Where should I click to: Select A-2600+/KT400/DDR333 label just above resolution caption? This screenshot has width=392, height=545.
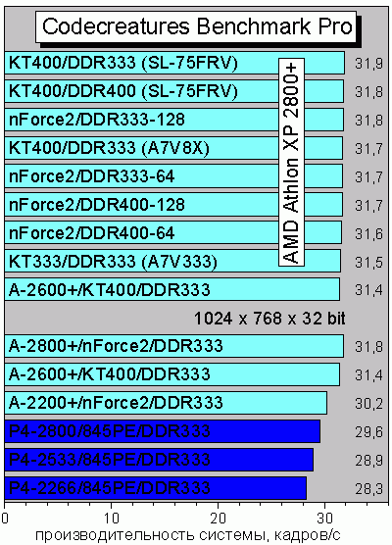110,290
